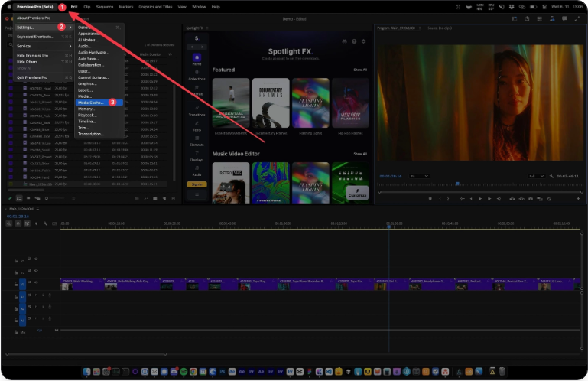Open the playback resolution Full dropdown
This screenshot has width=588, height=381.
(536, 176)
